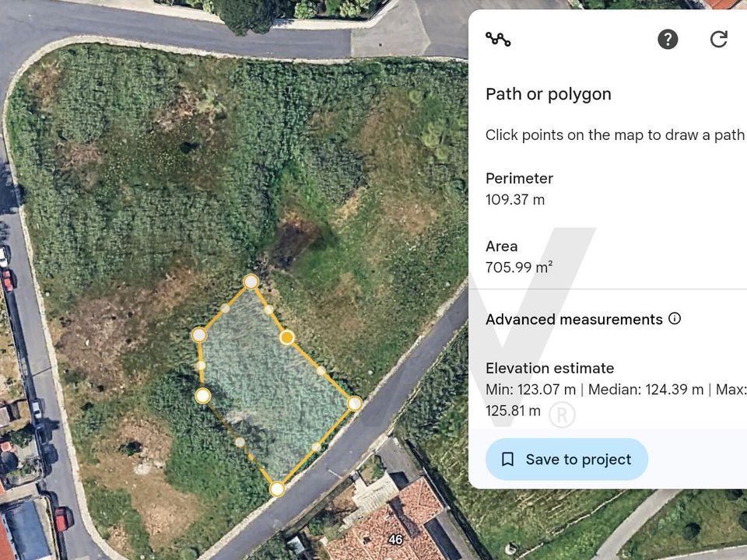This screenshot has width=747, height=560.
Task: Click midpoint handle on polygon's bottom-left edge
Action: [x=240, y=443]
